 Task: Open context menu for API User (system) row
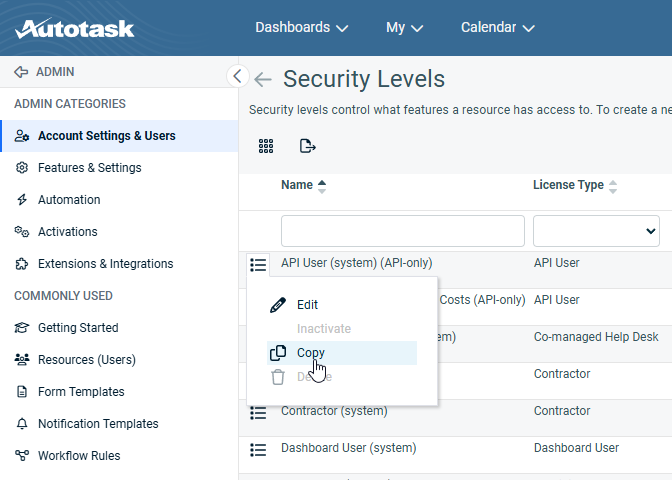coord(258,265)
